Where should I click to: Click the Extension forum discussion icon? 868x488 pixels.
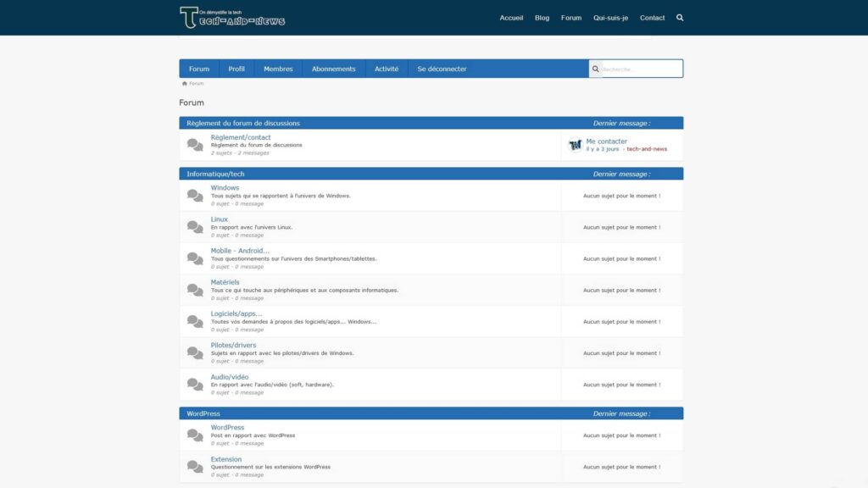pyautogui.click(x=193, y=466)
